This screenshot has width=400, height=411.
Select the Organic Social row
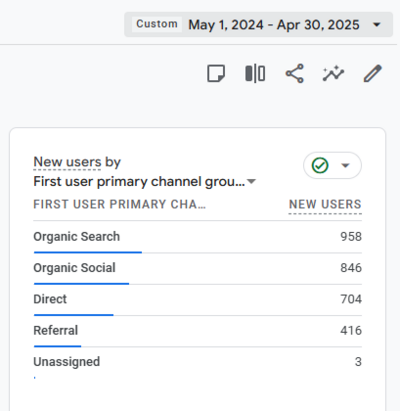coord(198,269)
